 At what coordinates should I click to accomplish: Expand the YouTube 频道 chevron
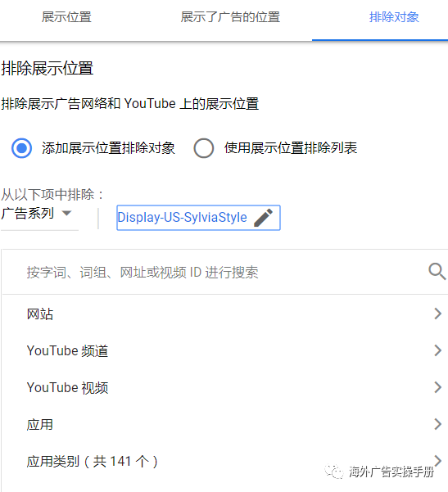point(437,350)
